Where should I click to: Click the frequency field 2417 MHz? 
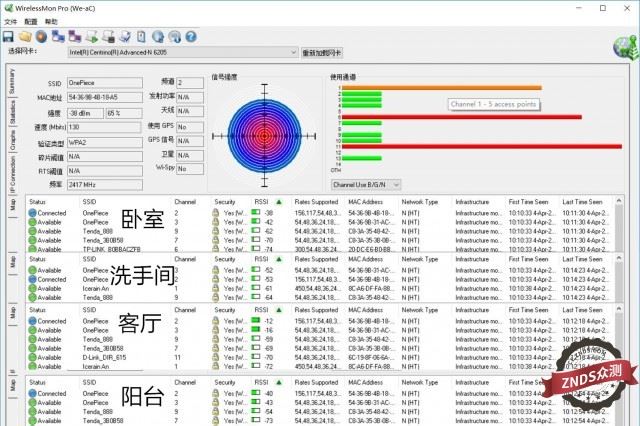pyautogui.click(x=105, y=185)
